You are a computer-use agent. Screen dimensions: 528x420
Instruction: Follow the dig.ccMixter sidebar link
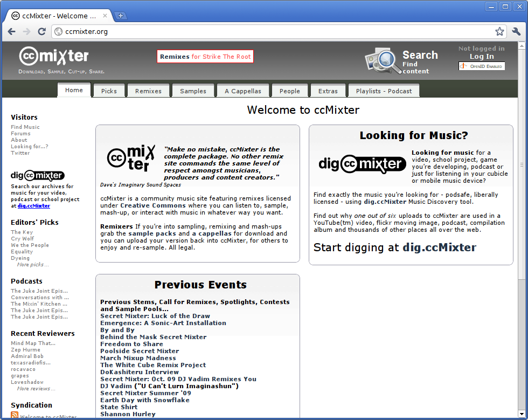pyautogui.click(x=33, y=205)
